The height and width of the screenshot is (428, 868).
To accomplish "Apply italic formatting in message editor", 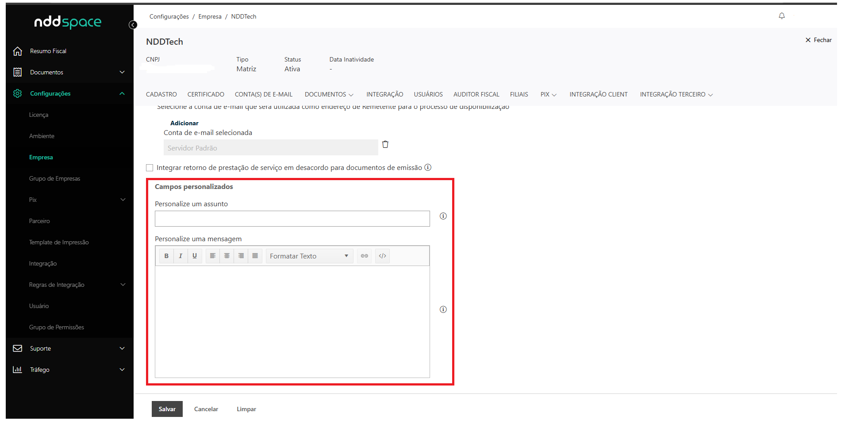I will [181, 256].
